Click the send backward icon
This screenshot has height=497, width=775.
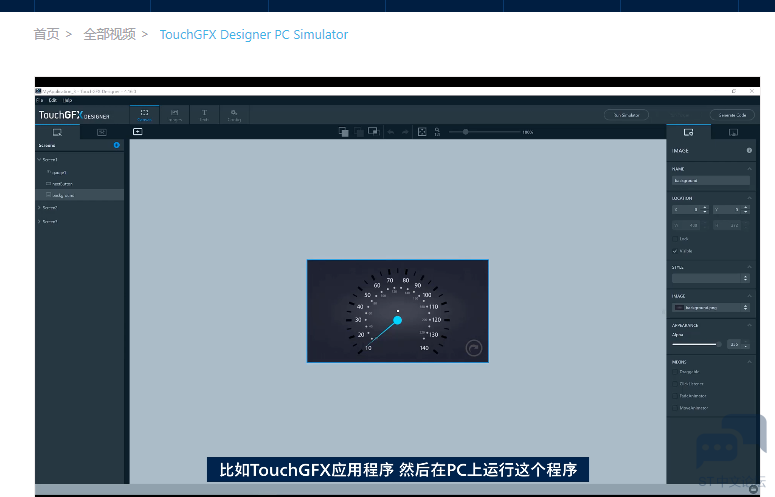click(359, 132)
